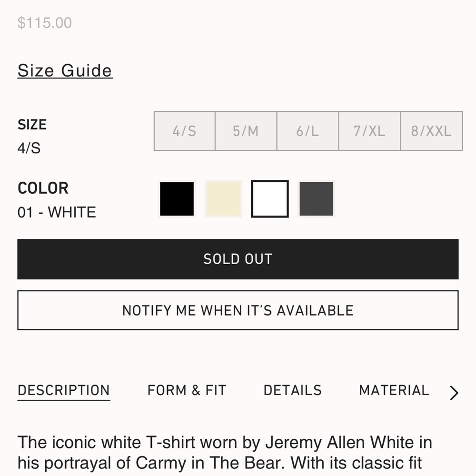This screenshot has height=476, width=476.
Task: Click NOTIFY ME WHEN IT'S AVAILABLE
Action: [238, 310]
